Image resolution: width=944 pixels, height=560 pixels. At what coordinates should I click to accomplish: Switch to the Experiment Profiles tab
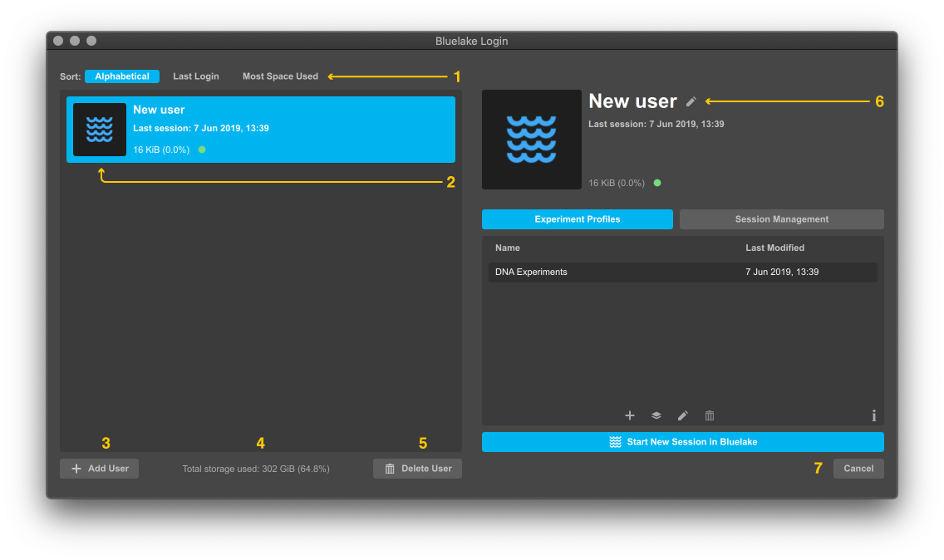pyautogui.click(x=578, y=219)
